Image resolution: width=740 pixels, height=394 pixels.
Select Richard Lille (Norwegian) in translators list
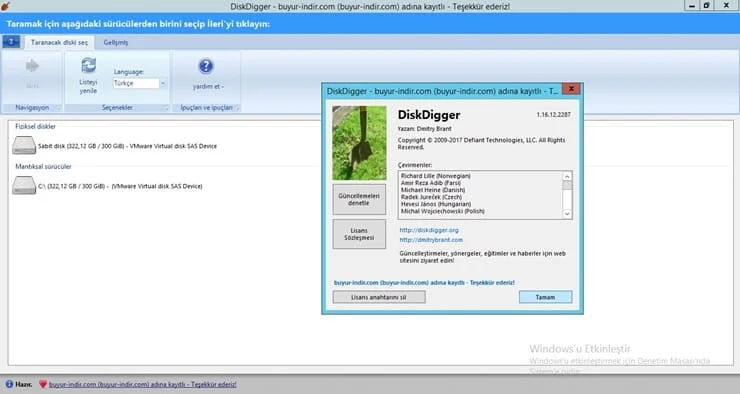(x=436, y=176)
